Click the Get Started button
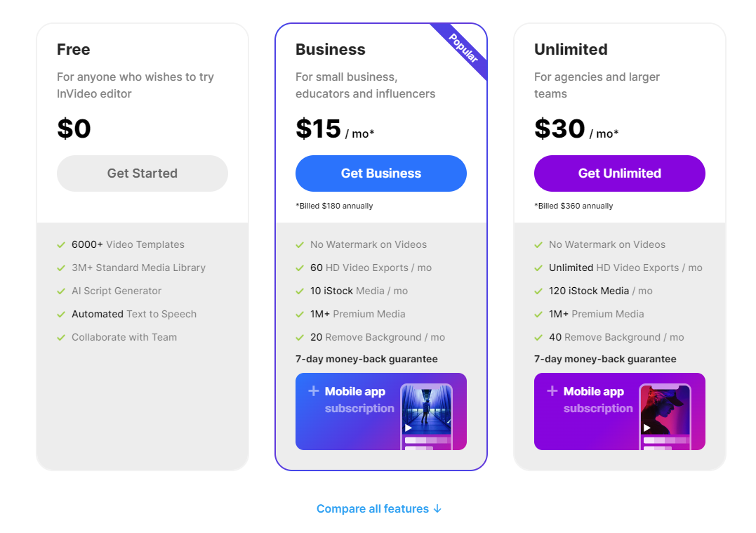 pos(142,173)
